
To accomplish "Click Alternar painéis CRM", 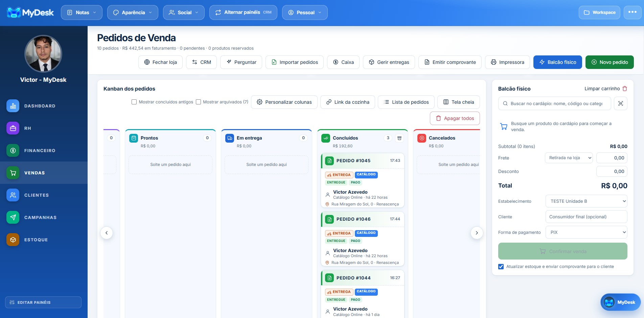I will [243, 13].
